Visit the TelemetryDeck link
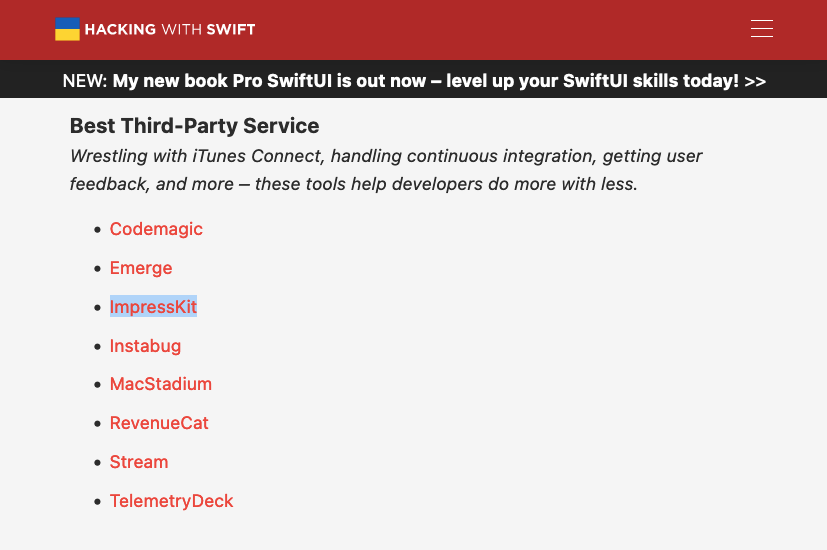The width and height of the screenshot is (827, 550). click(171, 501)
